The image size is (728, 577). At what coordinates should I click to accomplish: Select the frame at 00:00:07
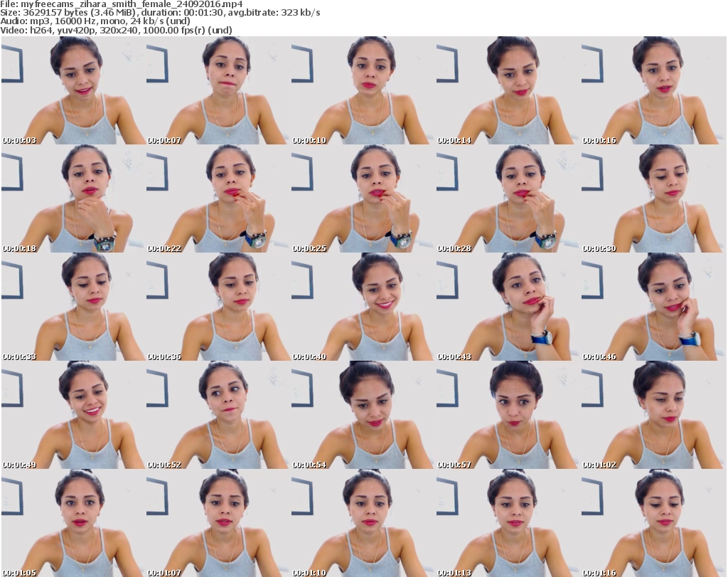click(218, 91)
